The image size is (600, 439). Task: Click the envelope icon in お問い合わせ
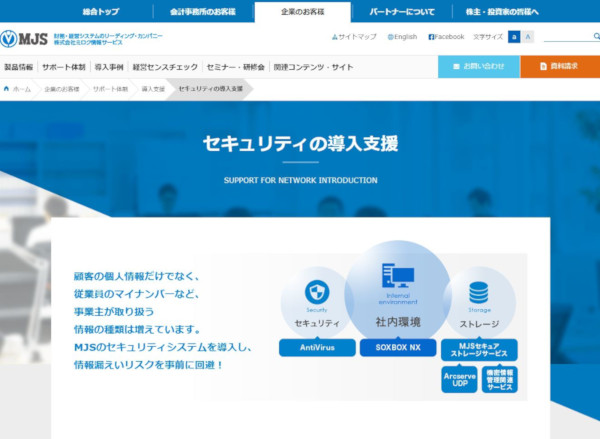tap(456, 67)
